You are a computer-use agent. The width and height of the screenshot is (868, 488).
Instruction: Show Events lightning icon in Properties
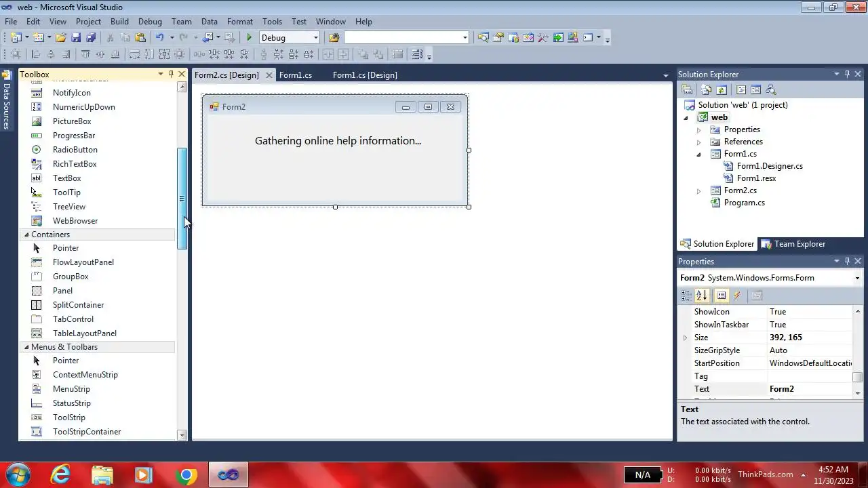click(737, 296)
